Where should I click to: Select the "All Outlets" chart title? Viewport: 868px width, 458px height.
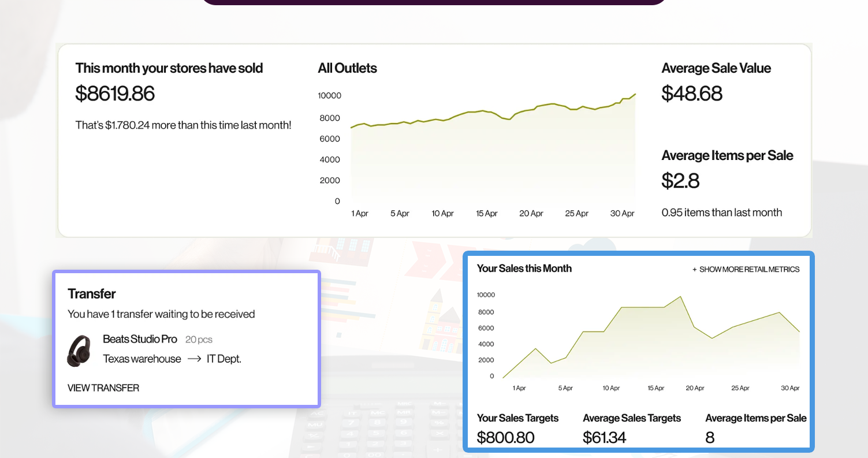[347, 68]
